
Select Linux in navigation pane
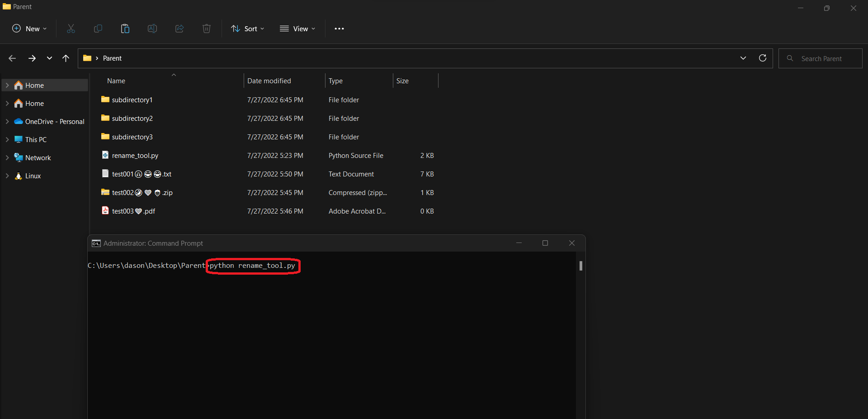pyautogui.click(x=33, y=176)
